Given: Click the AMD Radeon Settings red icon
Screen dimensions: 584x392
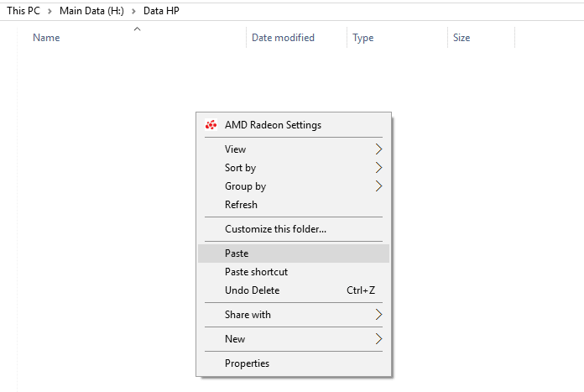Looking at the screenshot, I should pyautogui.click(x=211, y=125).
